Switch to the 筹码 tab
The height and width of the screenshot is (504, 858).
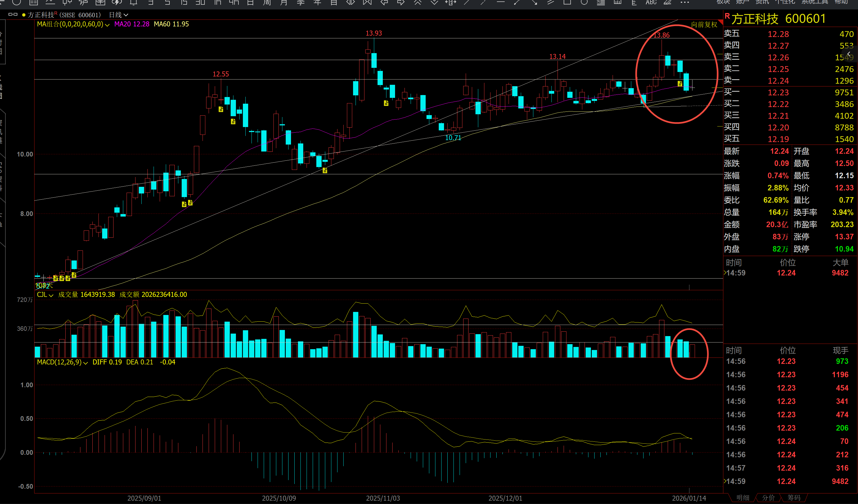pyautogui.click(x=794, y=498)
